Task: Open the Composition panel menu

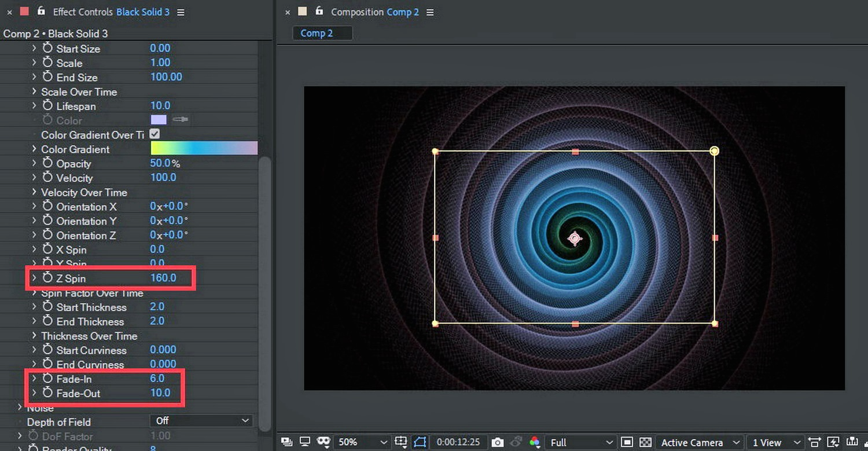Action: pos(429,12)
